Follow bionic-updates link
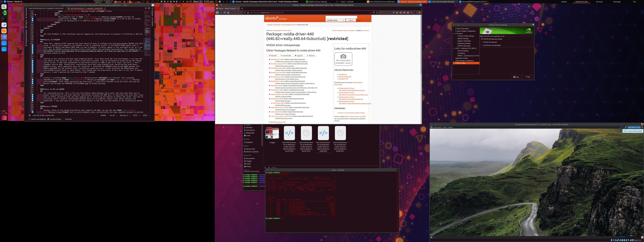 pos(338,31)
